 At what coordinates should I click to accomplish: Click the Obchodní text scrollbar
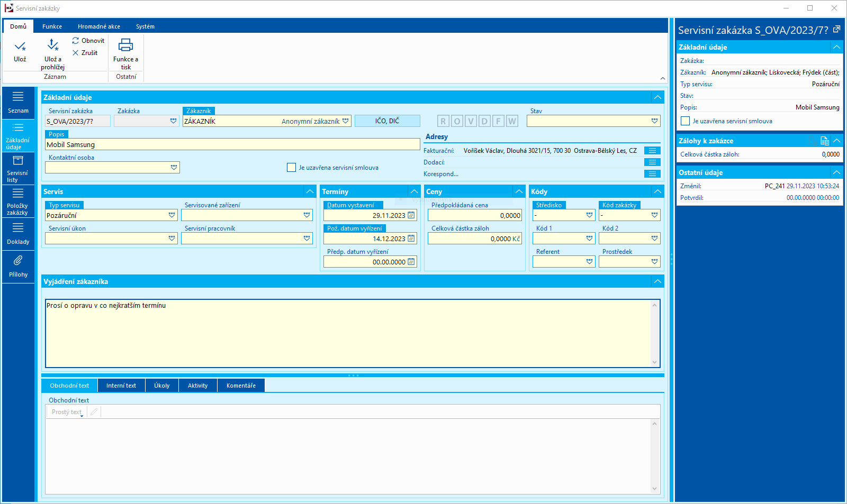[655, 456]
